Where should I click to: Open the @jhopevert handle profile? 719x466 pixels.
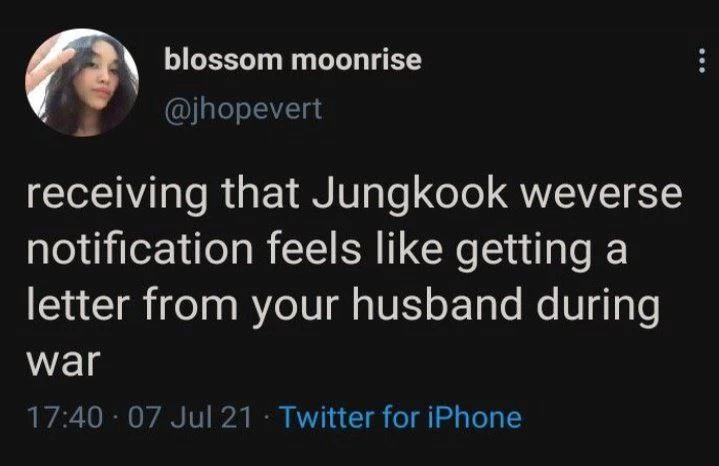(x=243, y=110)
